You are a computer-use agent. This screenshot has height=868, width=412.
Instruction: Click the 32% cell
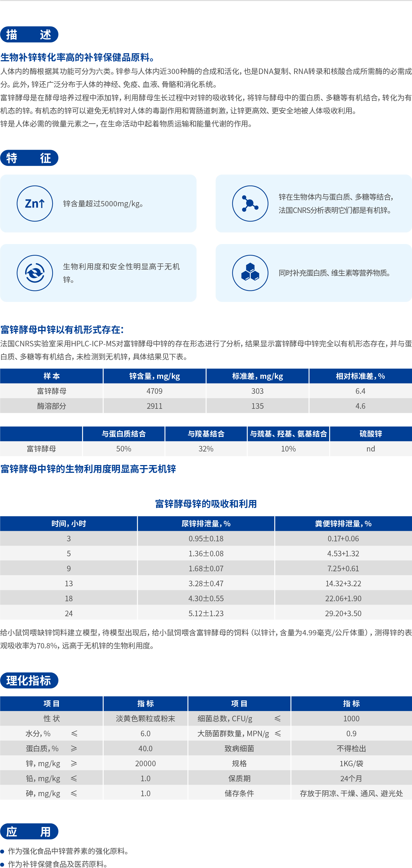(206, 449)
